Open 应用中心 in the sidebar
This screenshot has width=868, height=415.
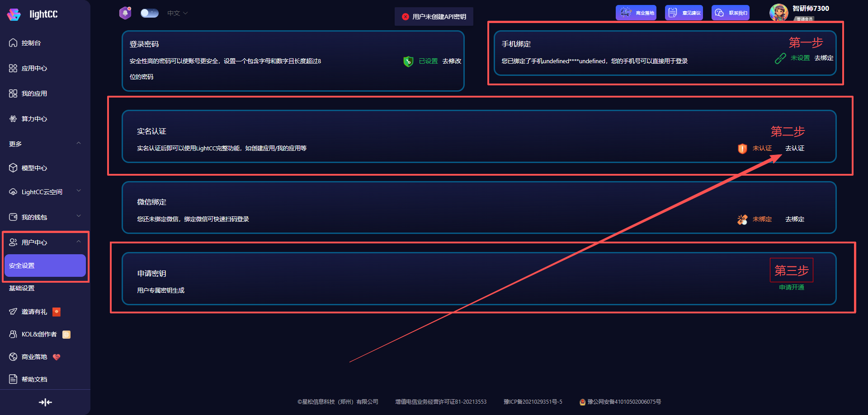point(34,68)
